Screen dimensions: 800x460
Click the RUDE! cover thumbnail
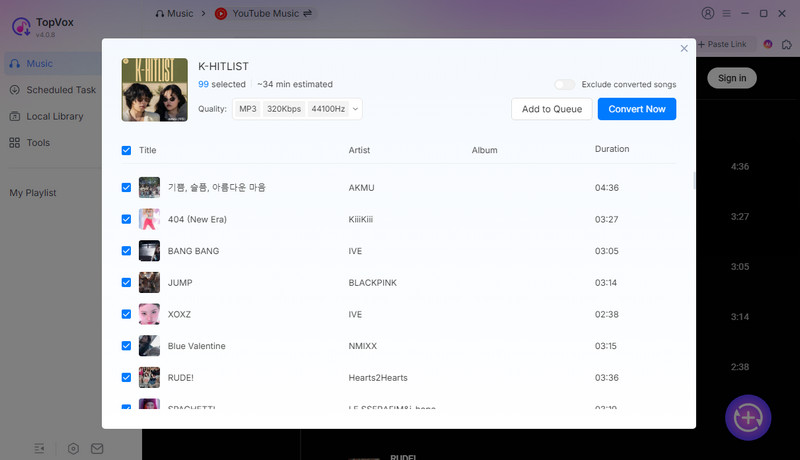click(x=149, y=377)
